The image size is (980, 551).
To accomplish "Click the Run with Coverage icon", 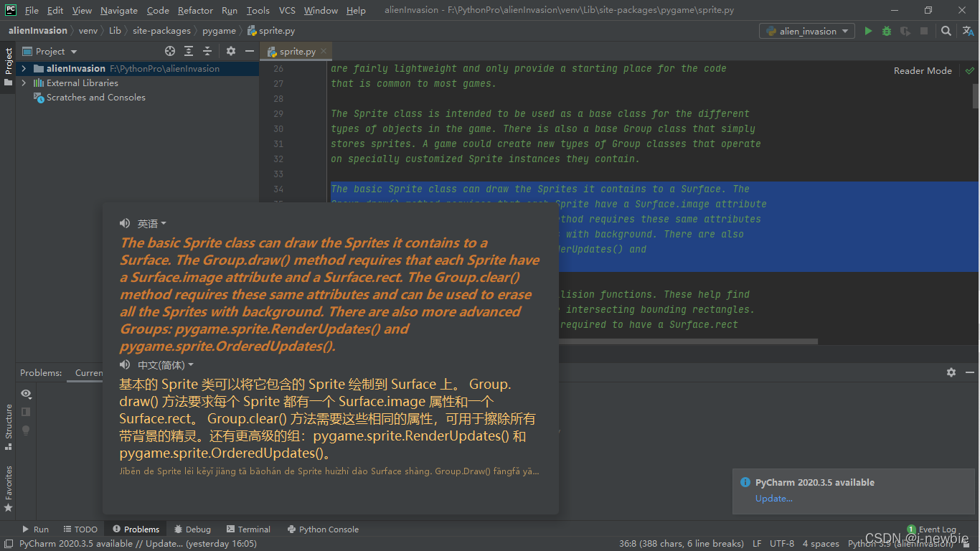I will click(905, 31).
